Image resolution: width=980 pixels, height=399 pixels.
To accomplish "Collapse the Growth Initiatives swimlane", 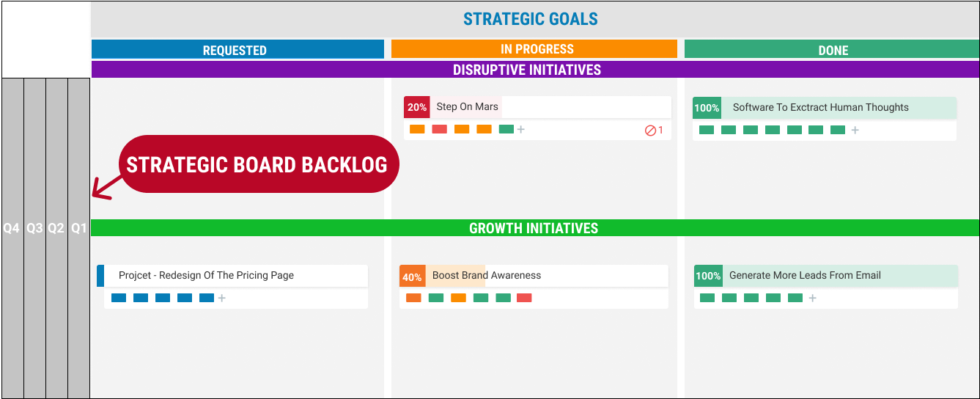I will (535, 228).
